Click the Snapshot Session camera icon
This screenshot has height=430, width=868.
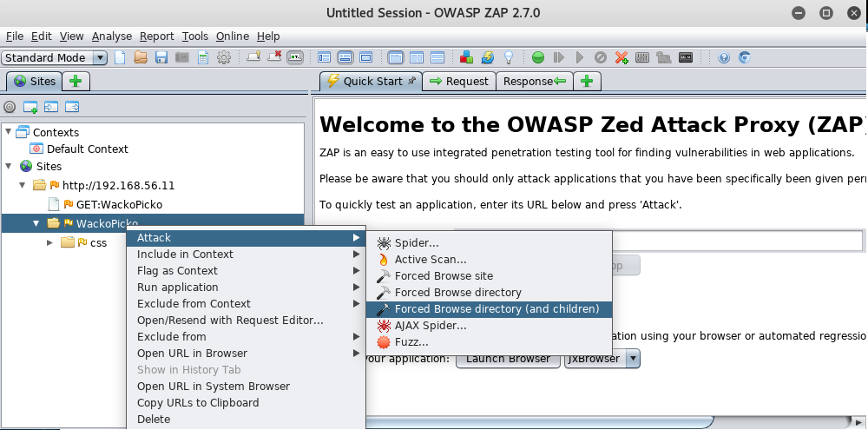182,57
